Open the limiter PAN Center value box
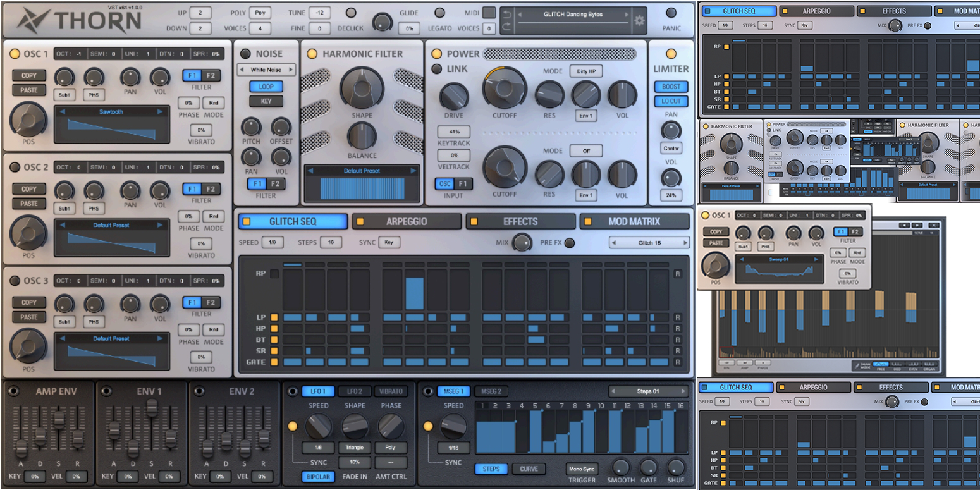 [671, 148]
